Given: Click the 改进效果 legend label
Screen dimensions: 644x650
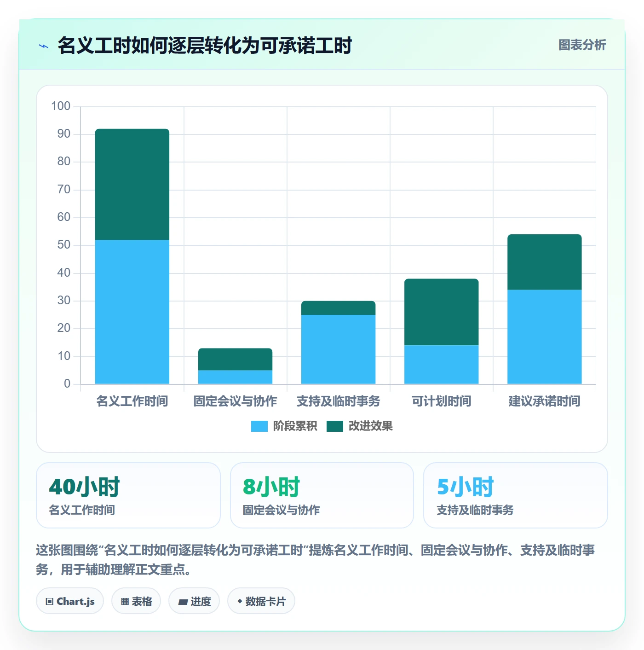Looking at the screenshot, I should pos(371,426).
